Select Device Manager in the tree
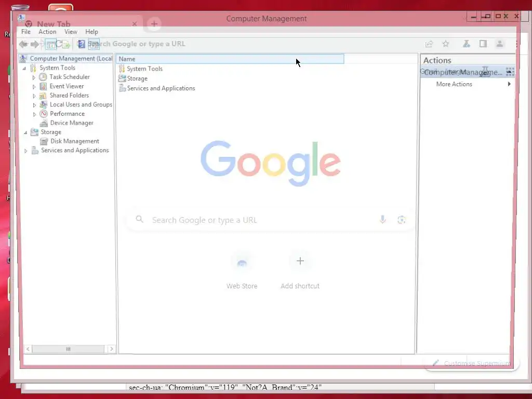This screenshot has width=532, height=399. coord(72,123)
